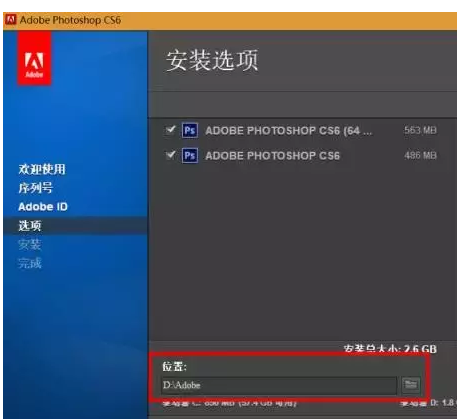Click the 486 MB size value
457x419 pixels.
coord(420,155)
